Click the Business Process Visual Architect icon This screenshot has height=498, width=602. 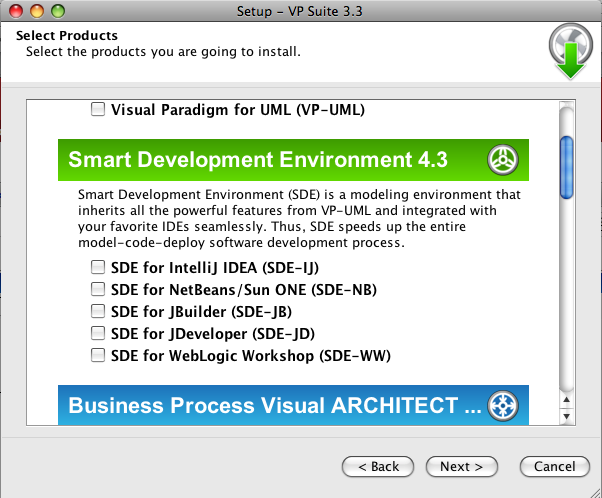[503, 405]
